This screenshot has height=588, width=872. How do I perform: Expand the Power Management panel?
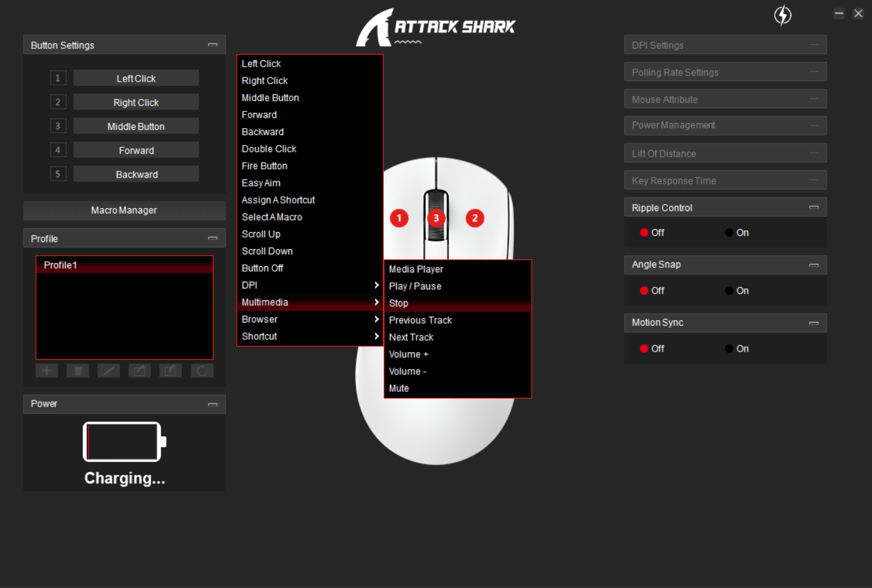pyautogui.click(x=814, y=126)
